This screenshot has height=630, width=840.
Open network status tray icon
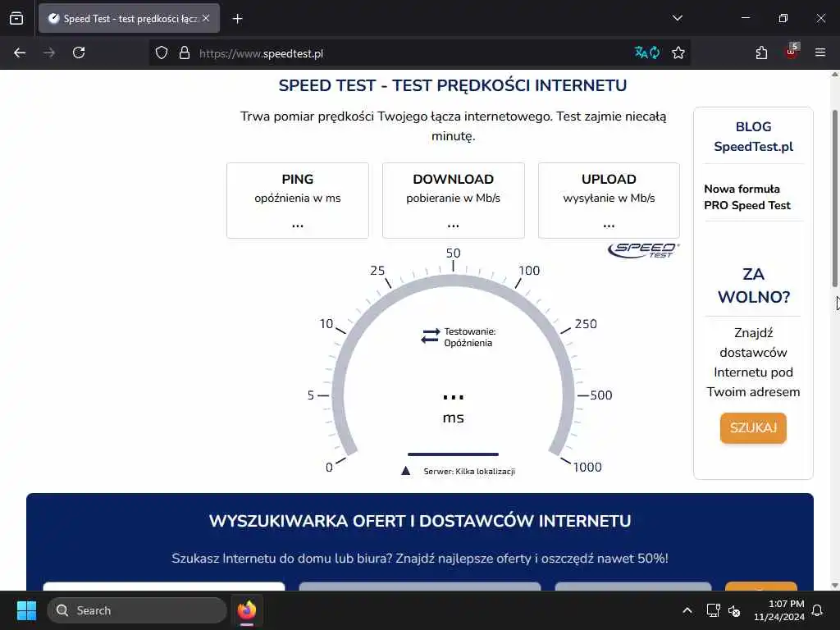[713, 610]
